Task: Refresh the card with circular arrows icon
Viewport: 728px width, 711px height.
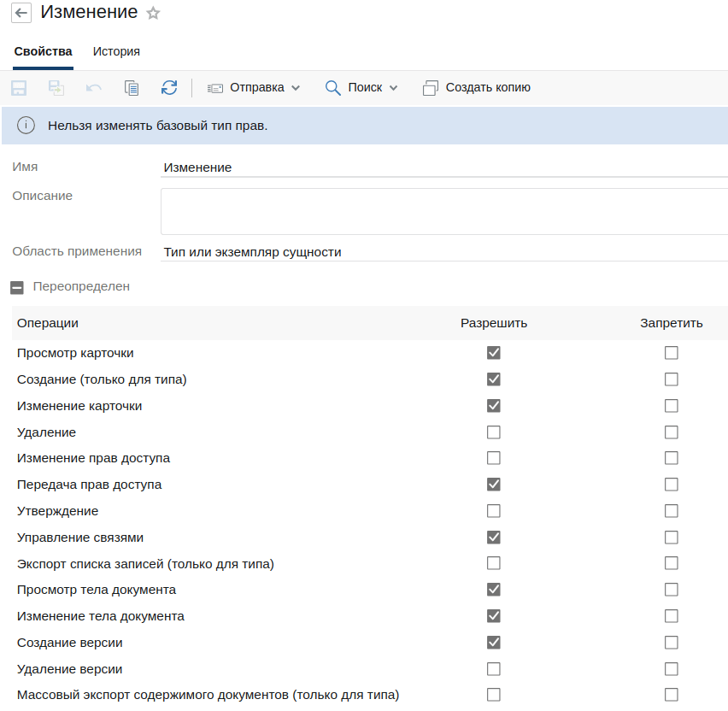Action: coord(169,88)
